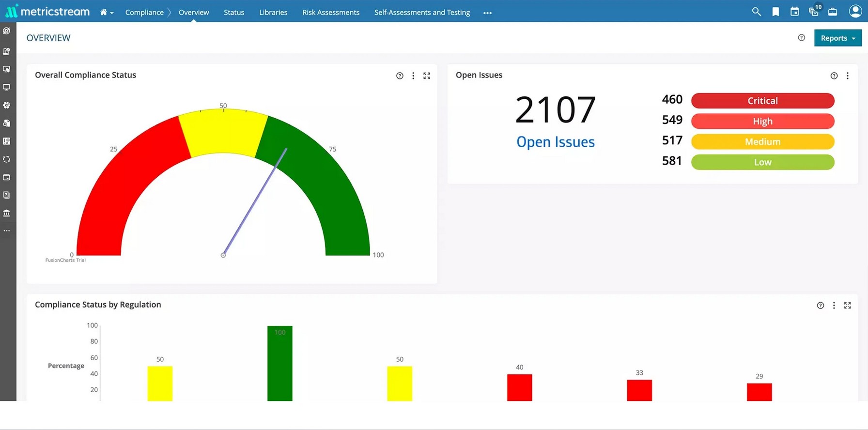
Task: Click the red bar labeled 40
Action: coord(520,387)
